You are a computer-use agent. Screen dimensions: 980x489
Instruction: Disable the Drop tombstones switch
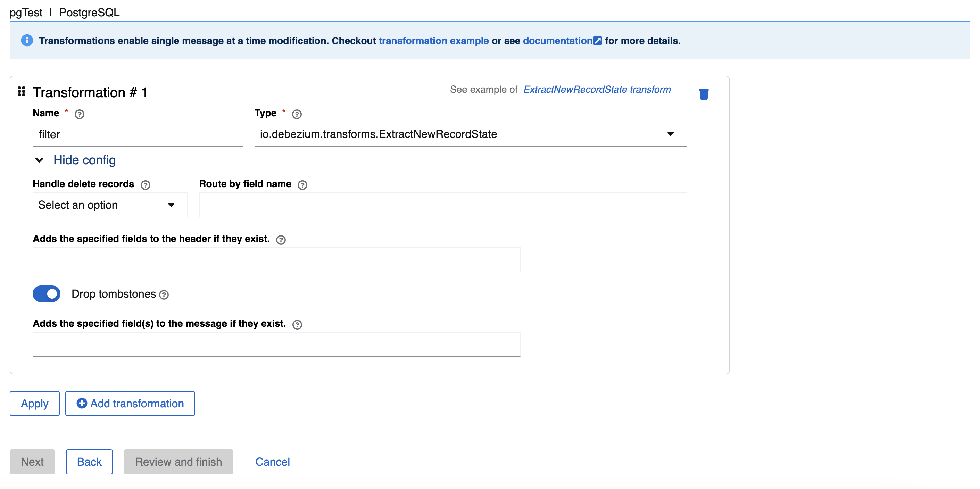coord(47,294)
